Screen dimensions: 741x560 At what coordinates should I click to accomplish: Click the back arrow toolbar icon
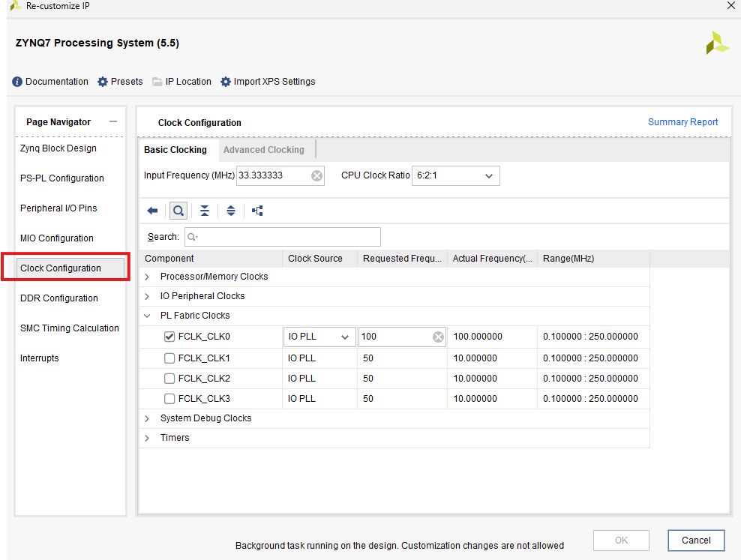pos(152,211)
